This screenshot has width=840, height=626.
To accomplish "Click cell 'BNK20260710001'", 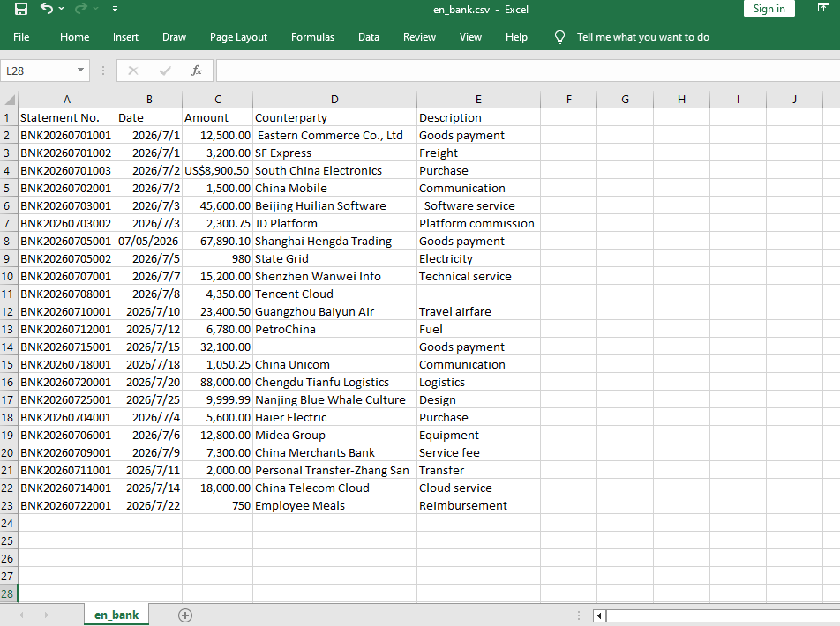I will point(67,311).
